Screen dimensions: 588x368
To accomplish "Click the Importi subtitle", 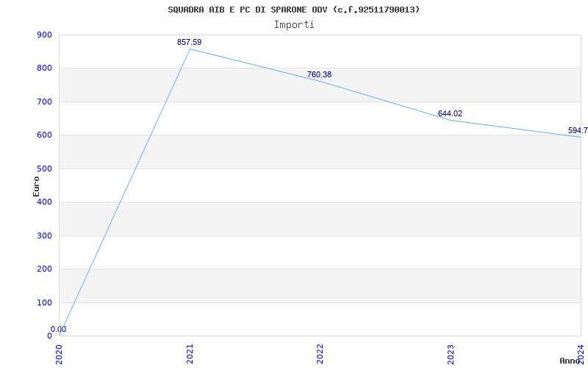I will coord(294,25).
